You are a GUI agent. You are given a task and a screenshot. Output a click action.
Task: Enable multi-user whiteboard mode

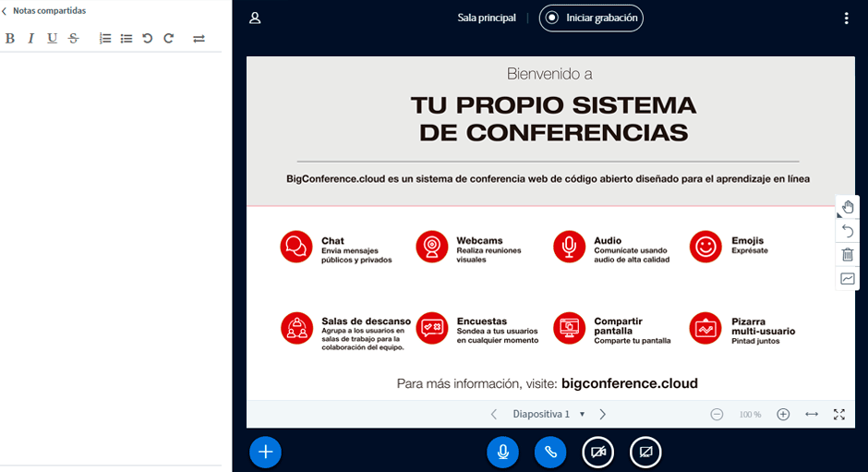(x=848, y=279)
